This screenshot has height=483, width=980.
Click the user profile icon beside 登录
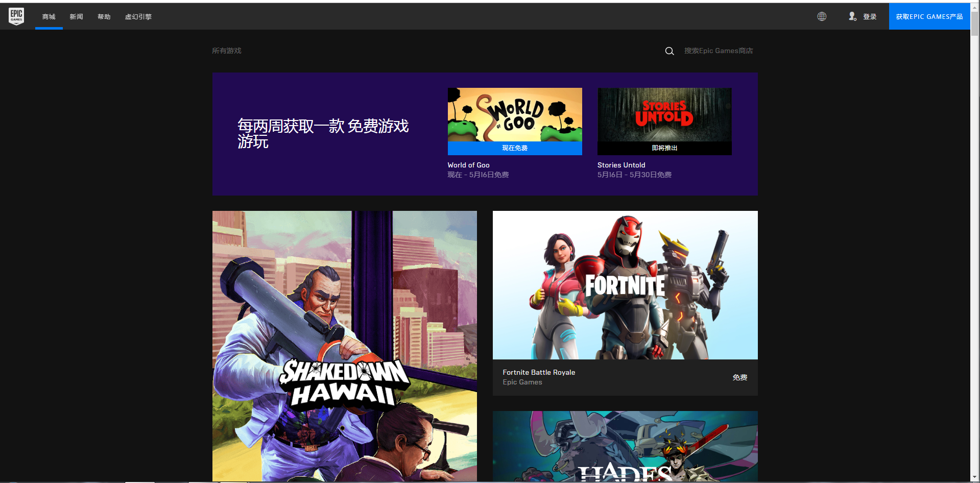852,16
